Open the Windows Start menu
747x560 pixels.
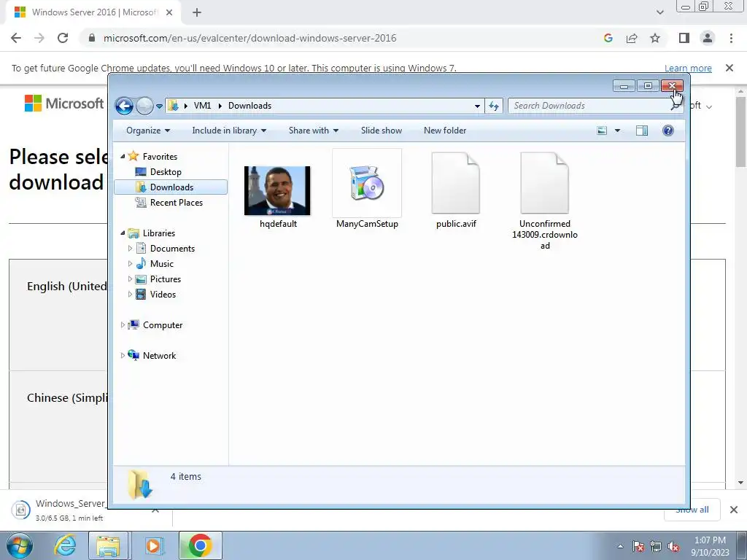20,545
